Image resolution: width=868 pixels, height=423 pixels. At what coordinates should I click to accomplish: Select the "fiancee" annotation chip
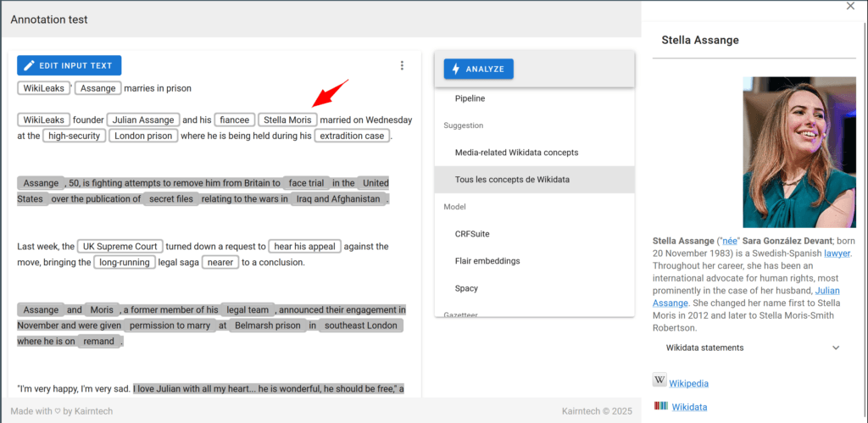pyautogui.click(x=235, y=120)
